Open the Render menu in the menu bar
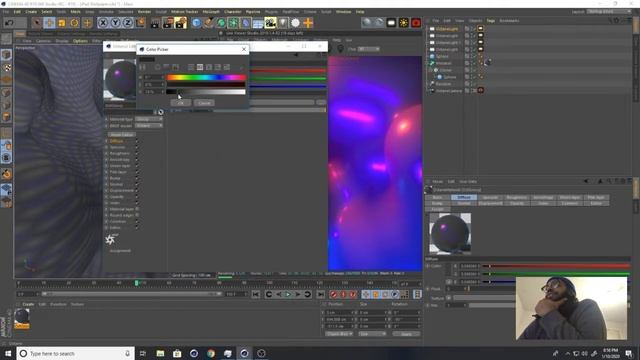This screenshot has width=640, height=360. [144, 12]
